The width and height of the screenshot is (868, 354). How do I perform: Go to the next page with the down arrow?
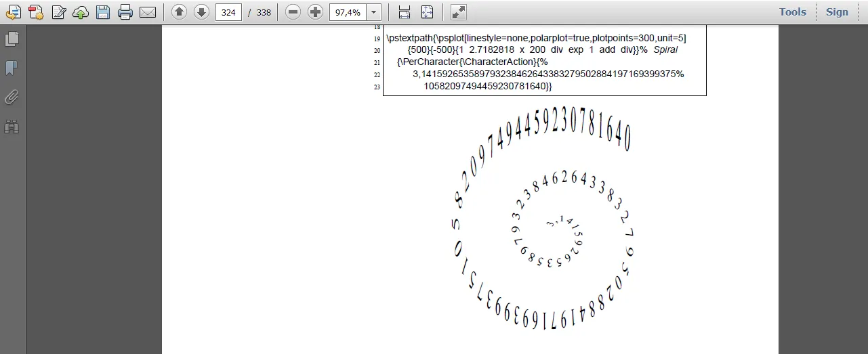201,12
